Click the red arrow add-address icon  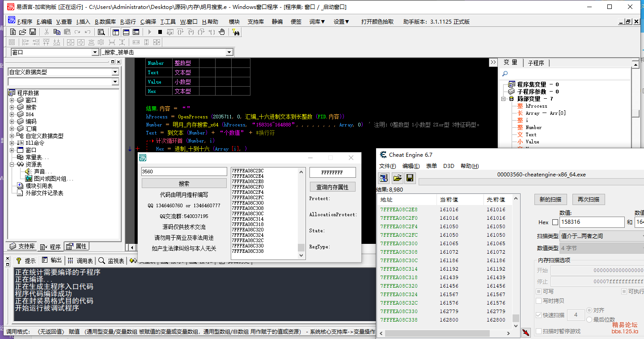(526, 331)
